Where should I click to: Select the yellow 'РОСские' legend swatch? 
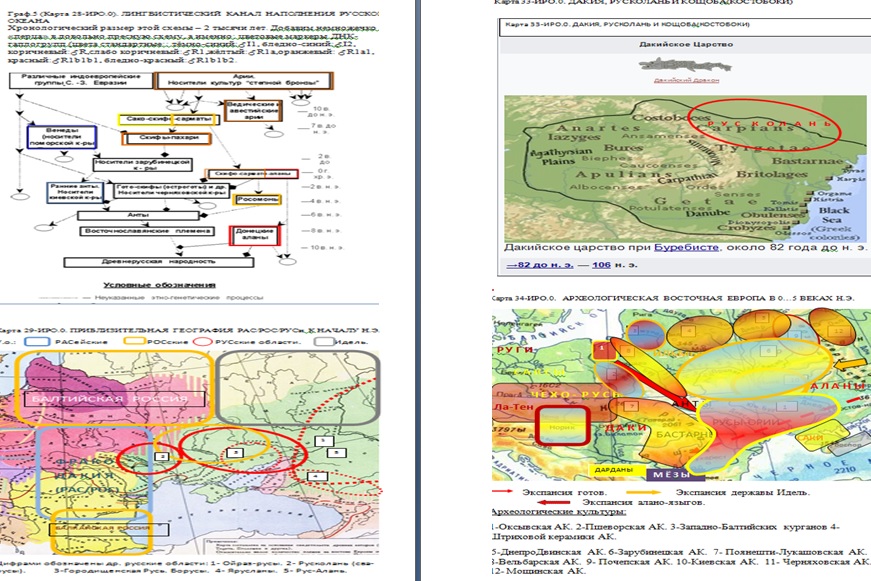point(135,342)
